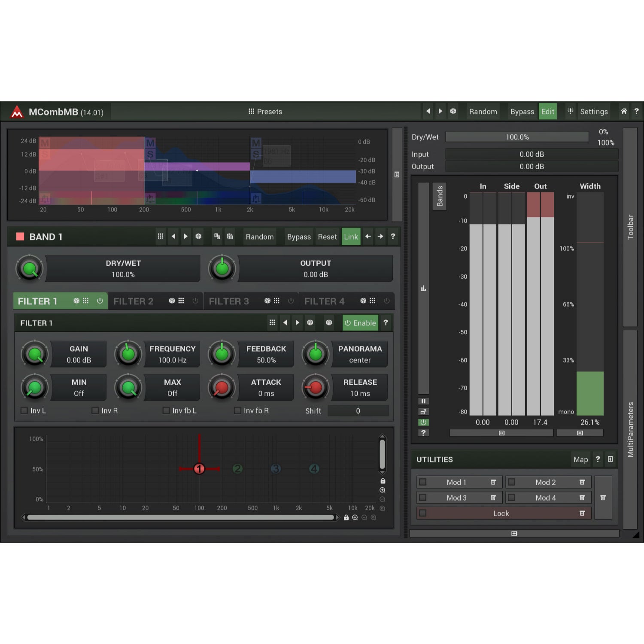Click the Random button in the title bar
The height and width of the screenshot is (644, 644).
point(483,112)
